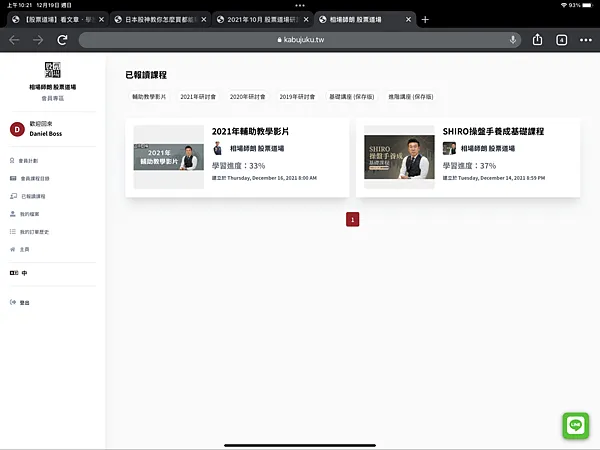Go back with the browser back arrow
This screenshot has width=600, height=450.
(x=14, y=40)
